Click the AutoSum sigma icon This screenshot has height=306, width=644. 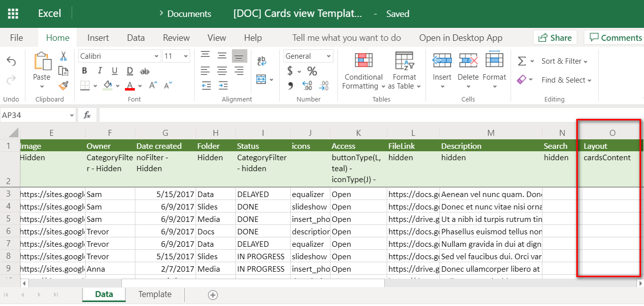pyautogui.click(x=522, y=61)
